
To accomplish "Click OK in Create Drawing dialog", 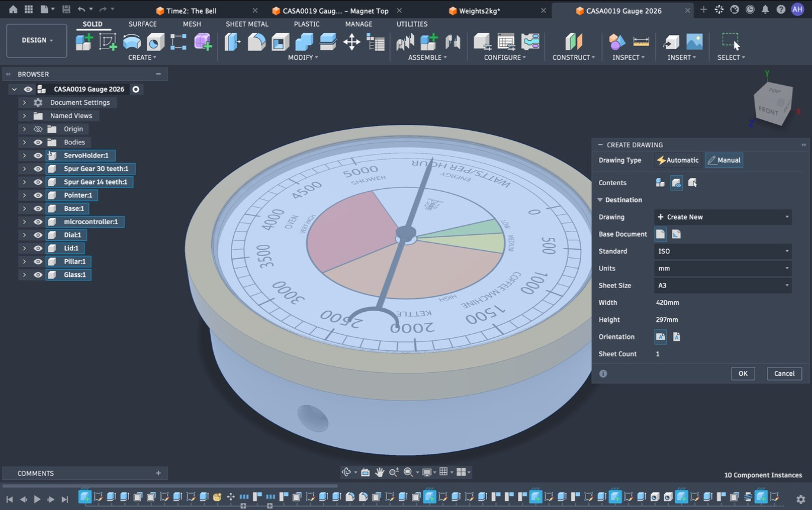I will pyautogui.click(x=743, y=373).
